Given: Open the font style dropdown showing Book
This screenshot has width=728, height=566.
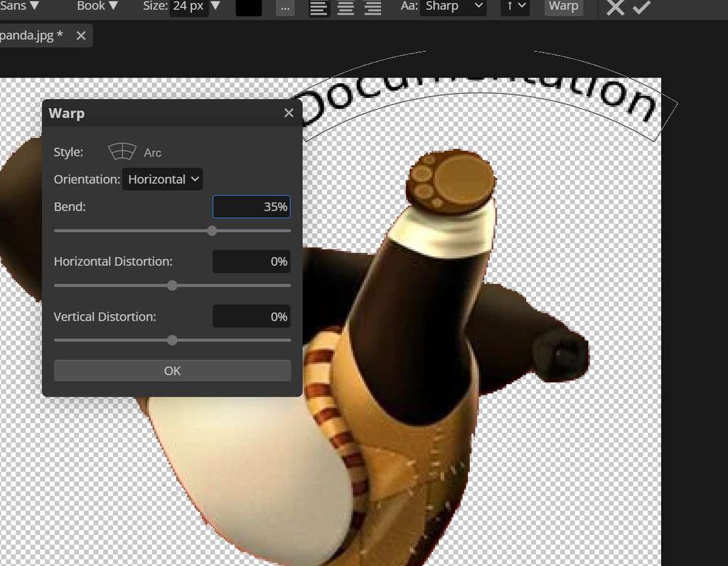Looking at the screenshot, I should (97, 6).
